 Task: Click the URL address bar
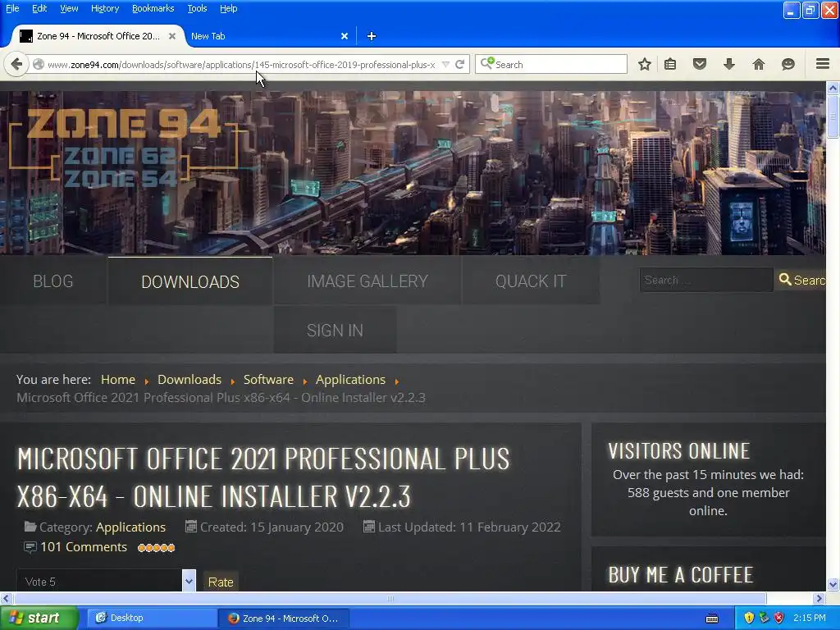[241, 64]
